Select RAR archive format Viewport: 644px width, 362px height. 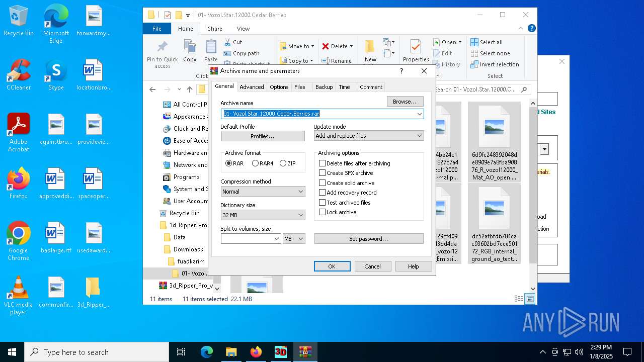pyautogui.click(x=234, y=163)
